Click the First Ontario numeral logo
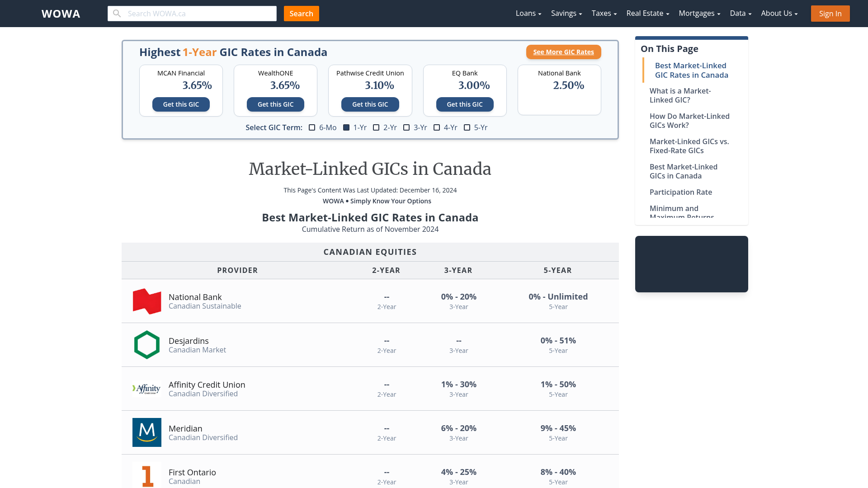This screenshot has height=488, width=868. click(146, 475)
